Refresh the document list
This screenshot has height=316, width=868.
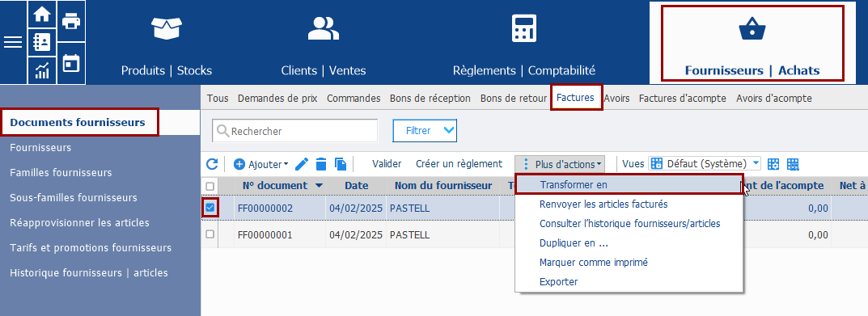[212, 164]
